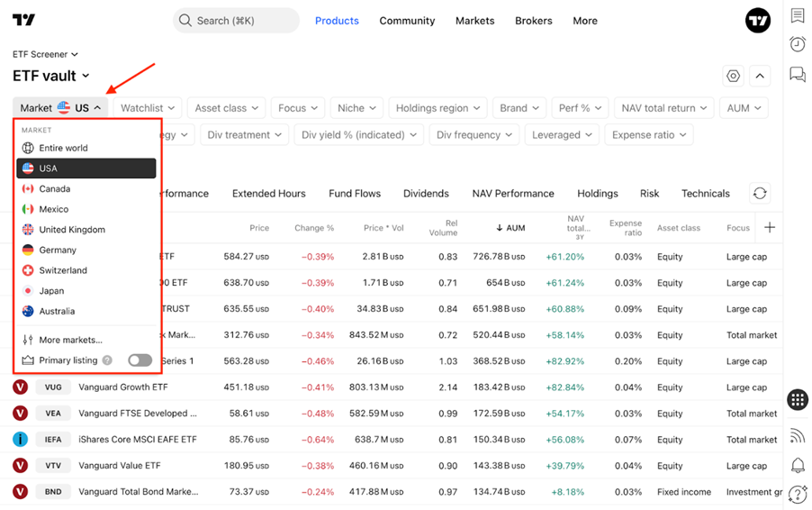The height and width of the screenshot is (510, 812).
Task: Select Australia in market list
Action: [x=86, y=311]
